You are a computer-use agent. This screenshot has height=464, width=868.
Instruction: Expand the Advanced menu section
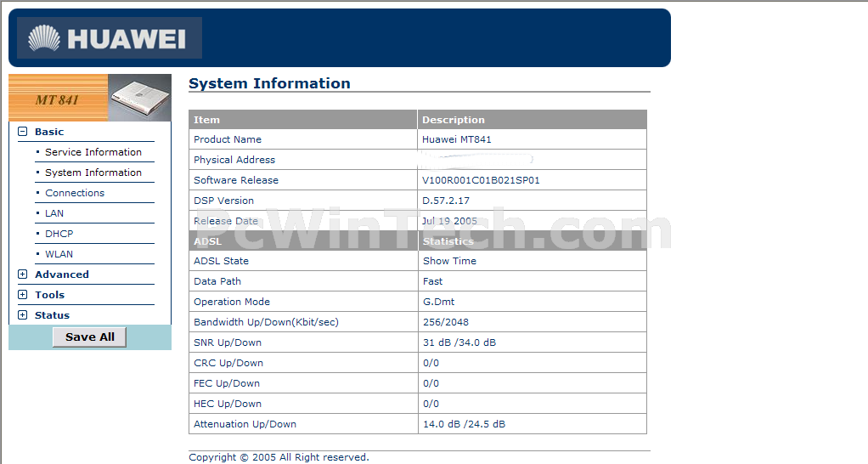22,274
